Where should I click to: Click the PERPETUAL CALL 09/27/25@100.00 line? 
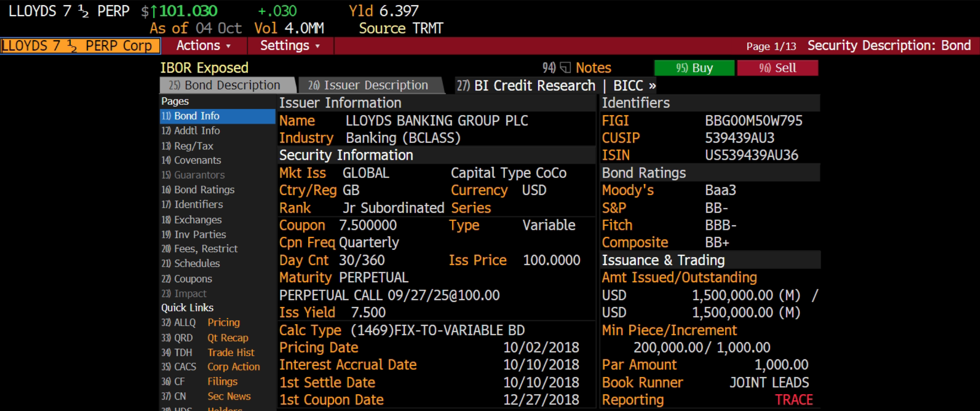click(389, 296)
